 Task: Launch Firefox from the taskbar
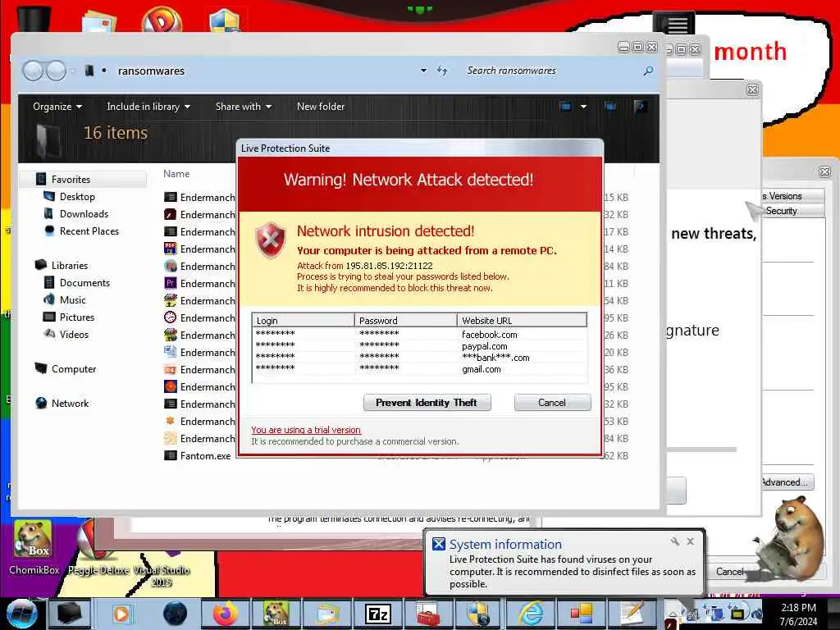click(226, 614)
